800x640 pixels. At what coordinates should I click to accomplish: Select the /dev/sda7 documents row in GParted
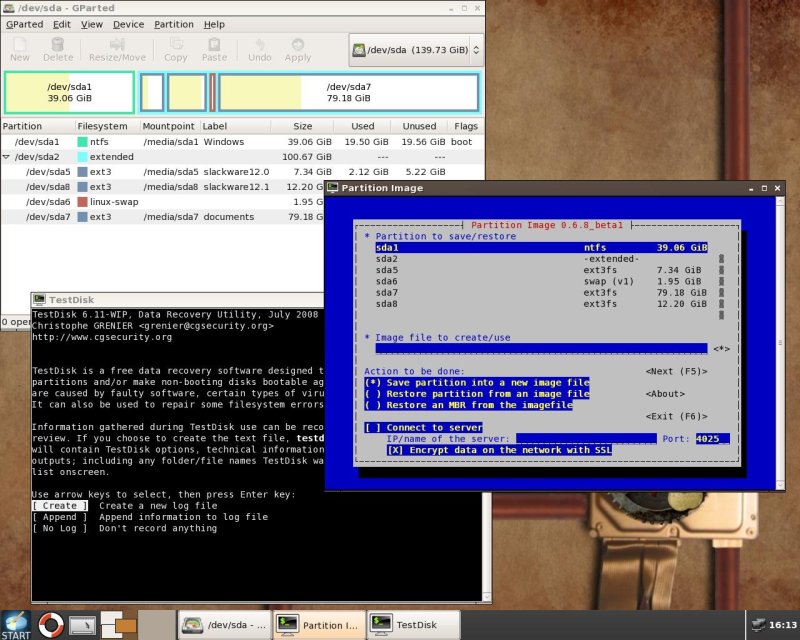click(163, 217)
